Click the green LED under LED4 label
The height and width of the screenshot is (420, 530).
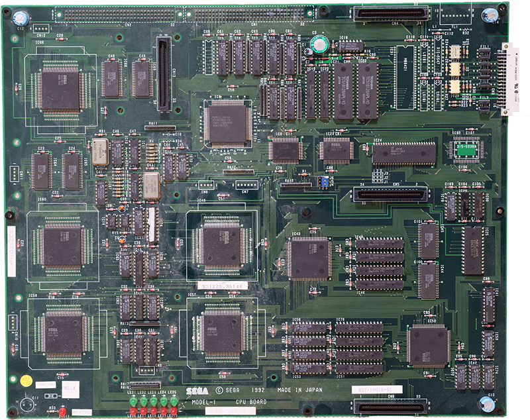[164, 401]
